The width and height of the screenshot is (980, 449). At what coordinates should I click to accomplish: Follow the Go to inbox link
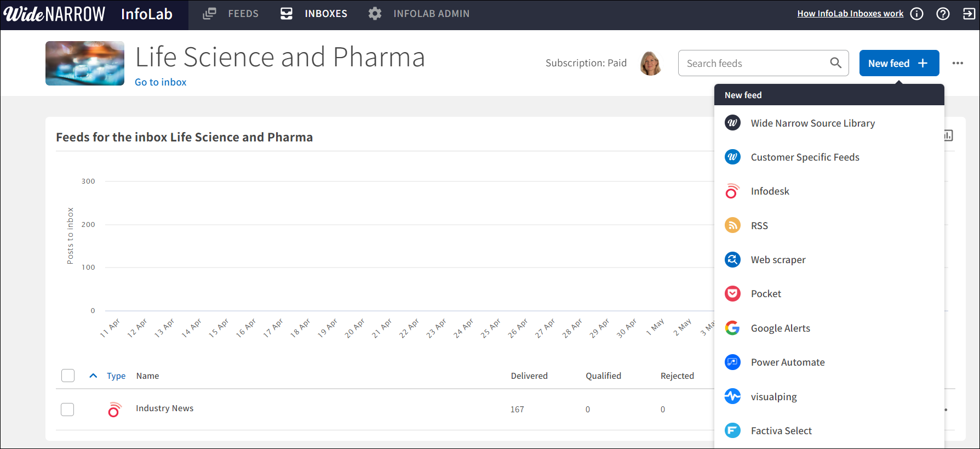(x=161, y=82)
